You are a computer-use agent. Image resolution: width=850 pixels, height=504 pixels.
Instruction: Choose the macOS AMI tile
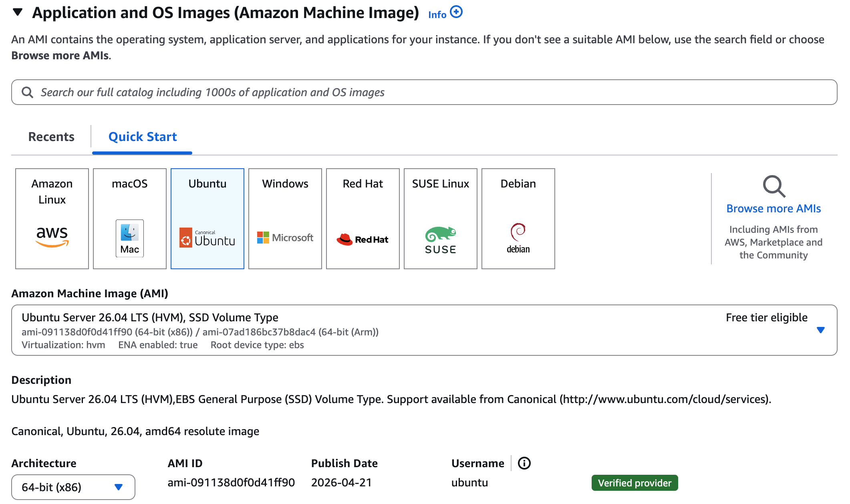tap(130, 219)
